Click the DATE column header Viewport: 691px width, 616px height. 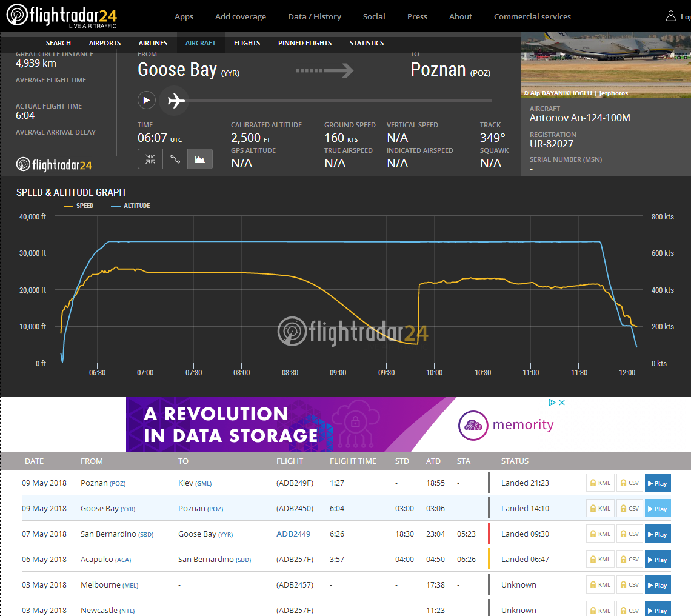(x=34, y=461)
